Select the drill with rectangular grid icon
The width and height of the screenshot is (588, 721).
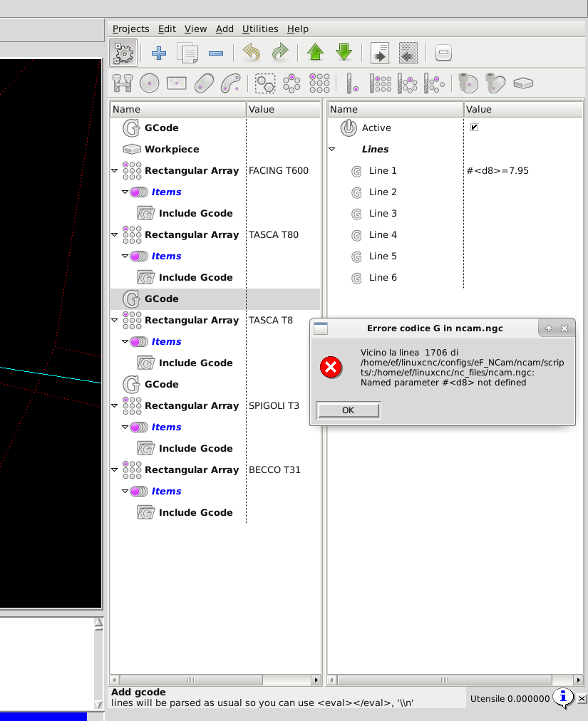click(x=381, y=83)
